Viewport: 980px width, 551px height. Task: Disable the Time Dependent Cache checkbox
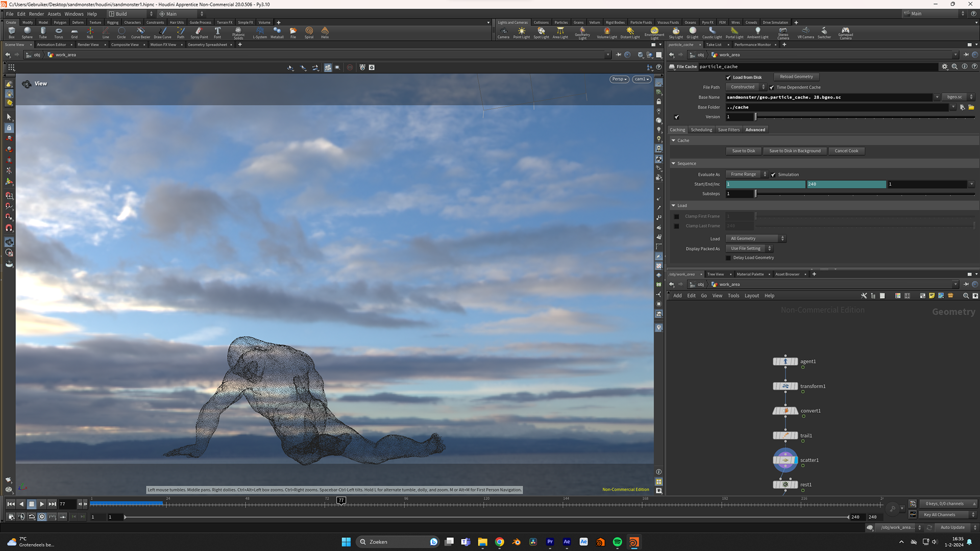pos(772,87)
